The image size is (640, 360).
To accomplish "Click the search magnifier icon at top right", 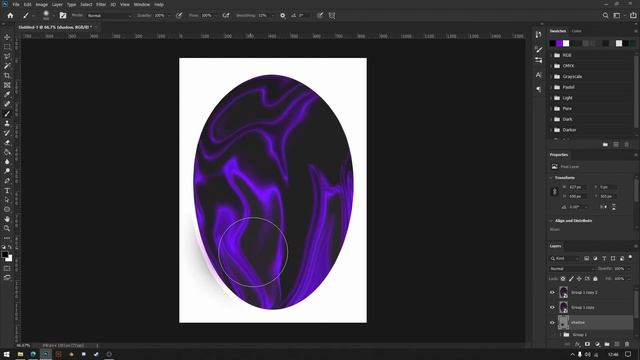I will tap(606, 16).
